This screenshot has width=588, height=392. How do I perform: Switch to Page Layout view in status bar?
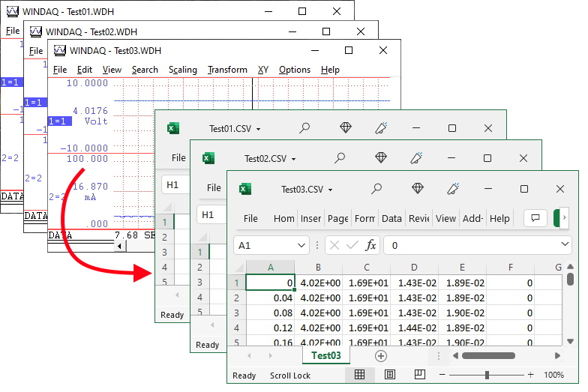coord(390,375)
